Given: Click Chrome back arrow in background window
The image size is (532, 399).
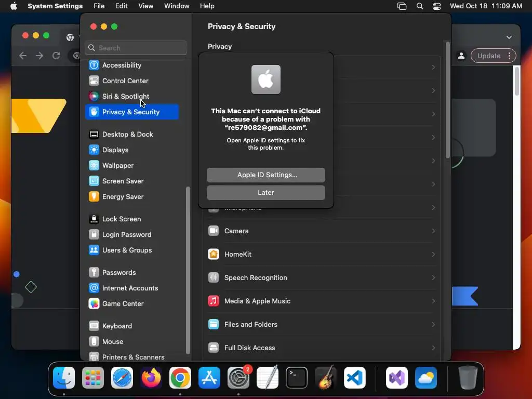Looking at the screenshot, I should pos(23,56).
